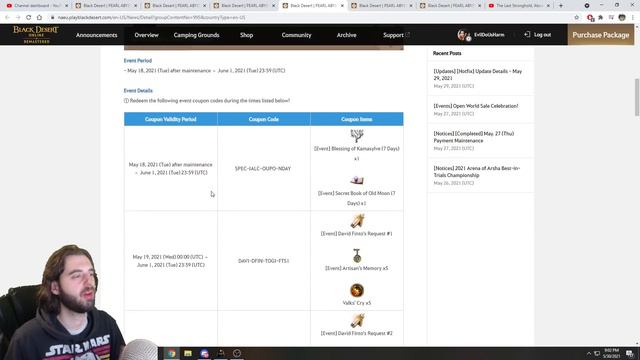Screen dimensions: 640x360
Task: Bookmark this page with star icon
Action: tap(576, 18)
